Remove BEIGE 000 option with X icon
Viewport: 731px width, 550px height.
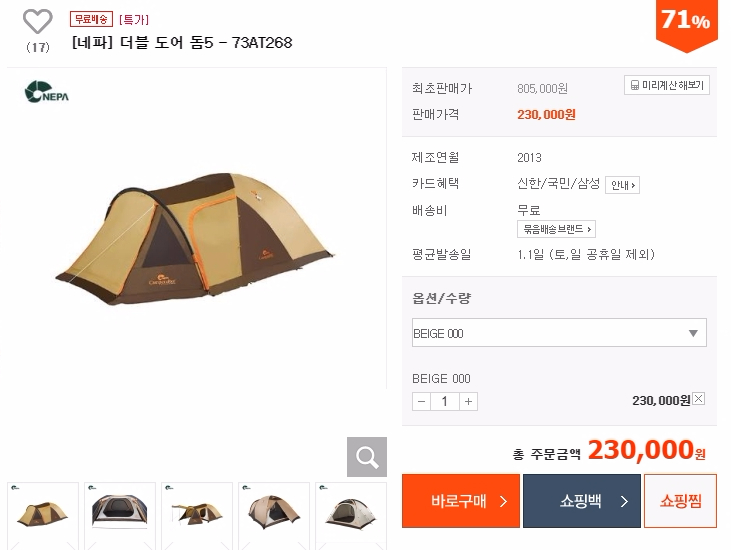(x=698, y=399)
